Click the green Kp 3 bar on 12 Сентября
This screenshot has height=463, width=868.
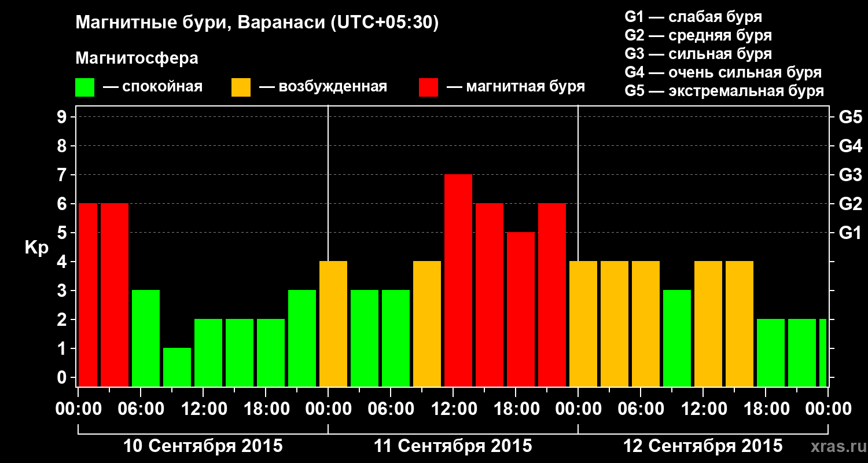(677, 338)
